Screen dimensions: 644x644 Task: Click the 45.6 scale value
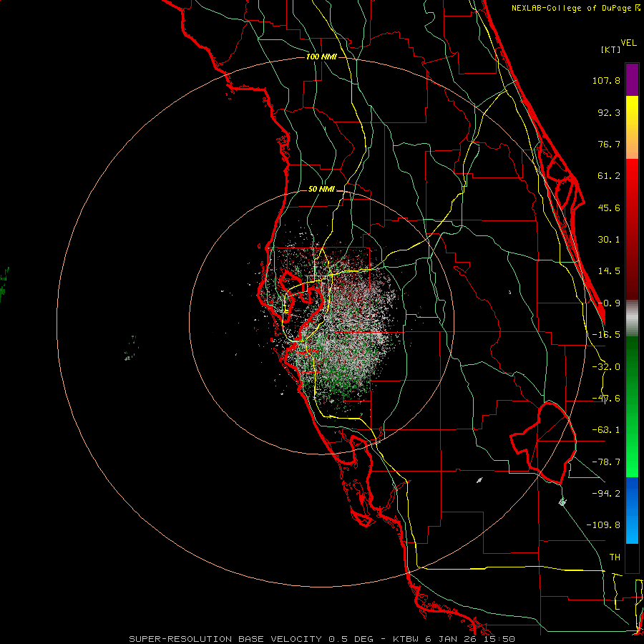pyautogui.click(x=609, y=208)
